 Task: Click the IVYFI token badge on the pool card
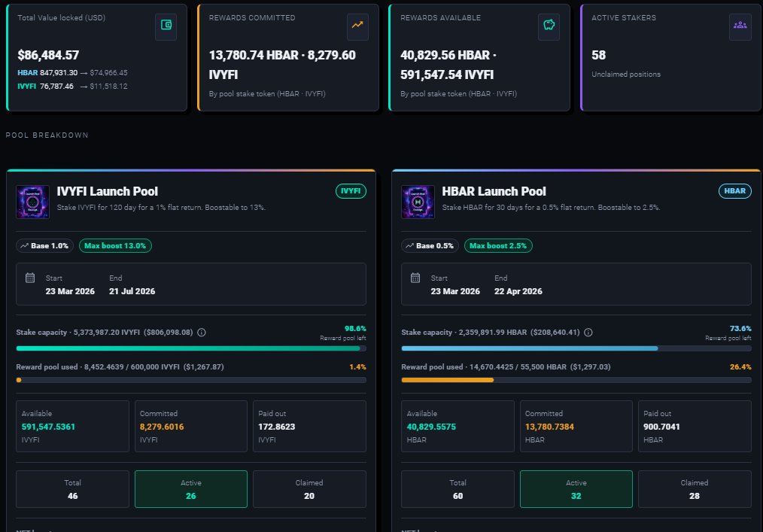(351, 191)
